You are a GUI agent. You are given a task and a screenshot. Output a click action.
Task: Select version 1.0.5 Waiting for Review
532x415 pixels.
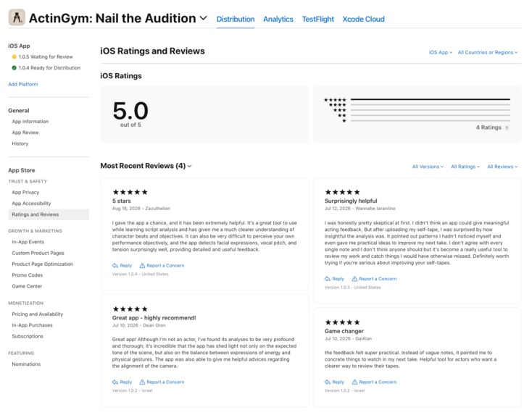(46, 56)
